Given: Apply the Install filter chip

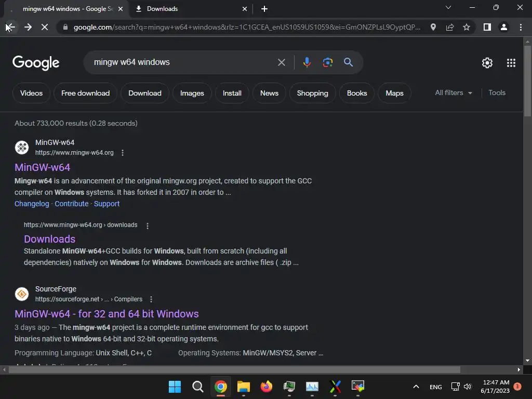Looking at the screenshot, I should [x=232, y=93].
